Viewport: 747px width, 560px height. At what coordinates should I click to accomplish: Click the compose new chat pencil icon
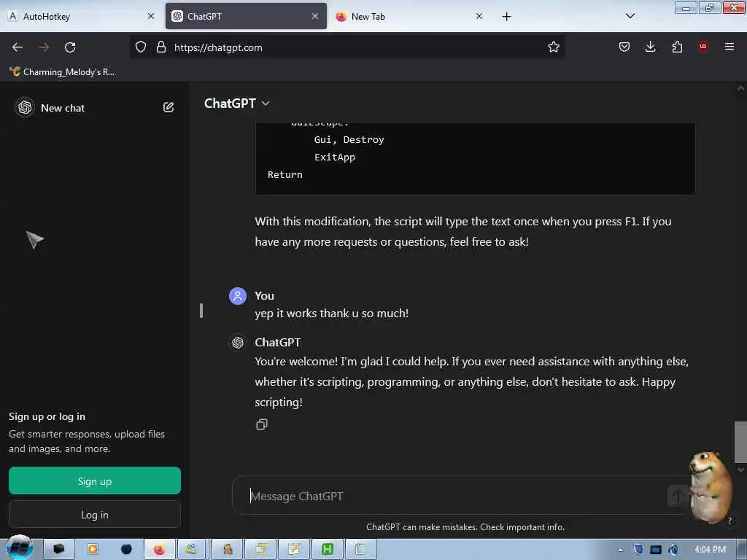point(169,107)
